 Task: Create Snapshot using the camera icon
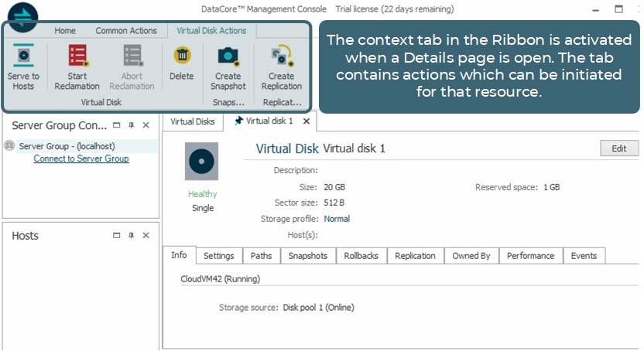pos(228,57)
